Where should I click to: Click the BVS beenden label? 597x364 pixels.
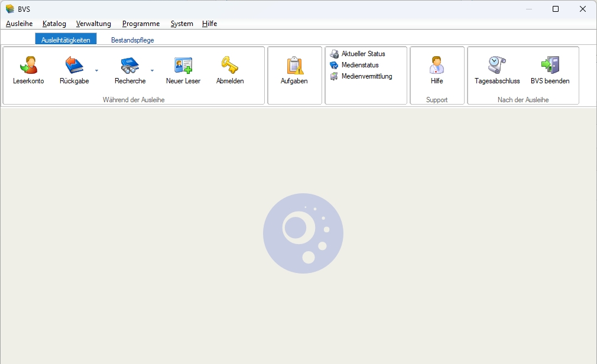(x=550, y=81)
